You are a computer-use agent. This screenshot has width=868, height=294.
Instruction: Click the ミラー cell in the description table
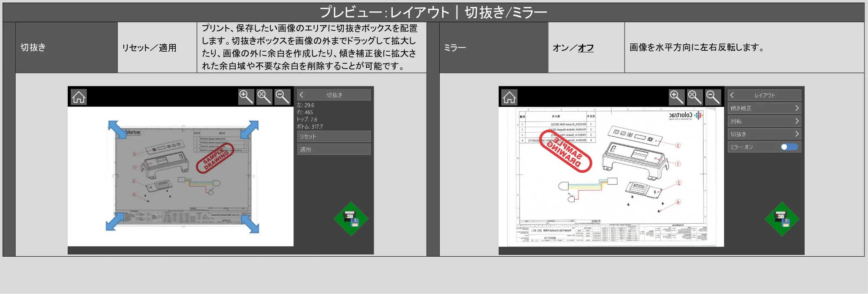coord(494,47)
